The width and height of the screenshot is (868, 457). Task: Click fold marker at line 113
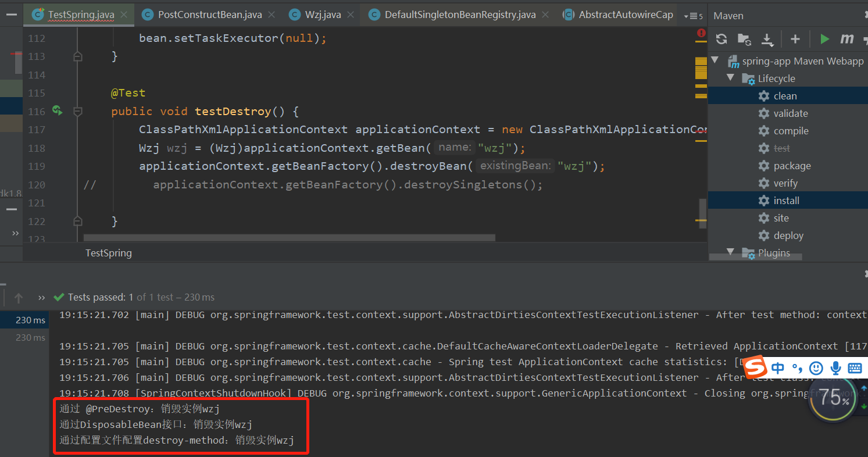[x=77, y=56]
